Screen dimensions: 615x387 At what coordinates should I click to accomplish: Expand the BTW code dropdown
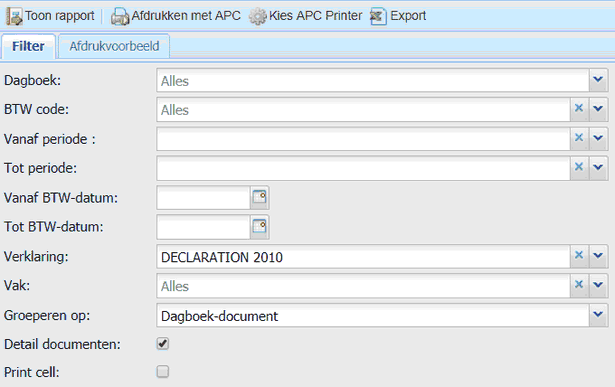[x=598, y=109]
